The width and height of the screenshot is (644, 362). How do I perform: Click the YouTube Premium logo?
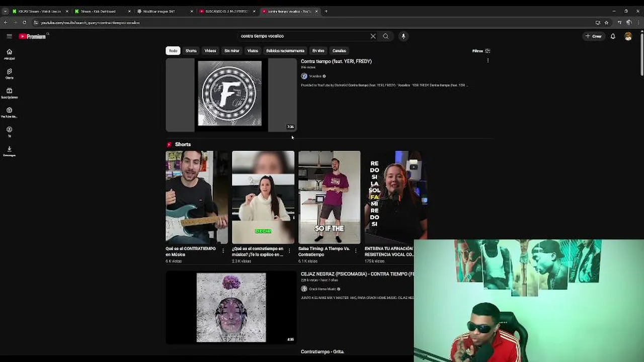32,36
